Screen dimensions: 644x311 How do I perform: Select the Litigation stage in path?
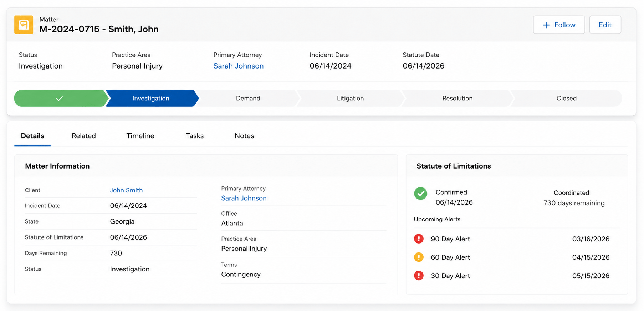(350, 98)
